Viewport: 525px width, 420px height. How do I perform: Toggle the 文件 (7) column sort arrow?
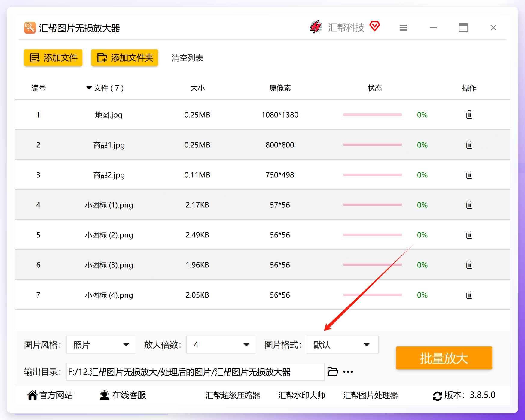89,88
